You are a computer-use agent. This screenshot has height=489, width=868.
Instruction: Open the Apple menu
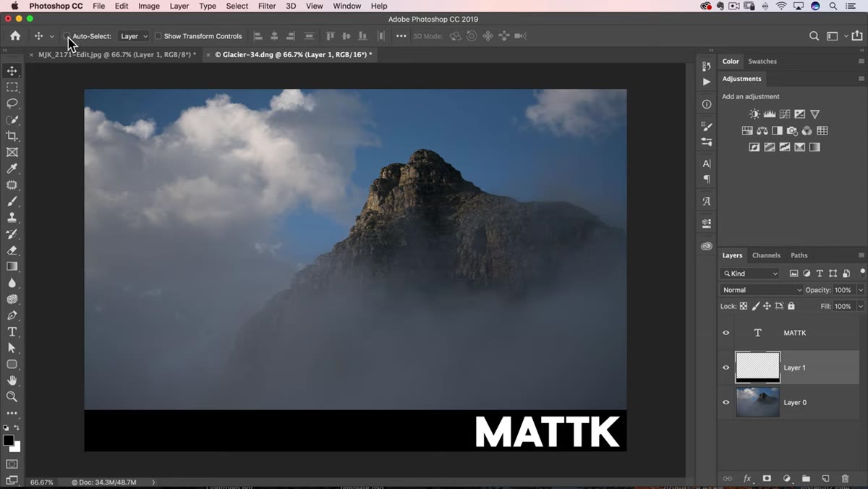tap(14, 6)
